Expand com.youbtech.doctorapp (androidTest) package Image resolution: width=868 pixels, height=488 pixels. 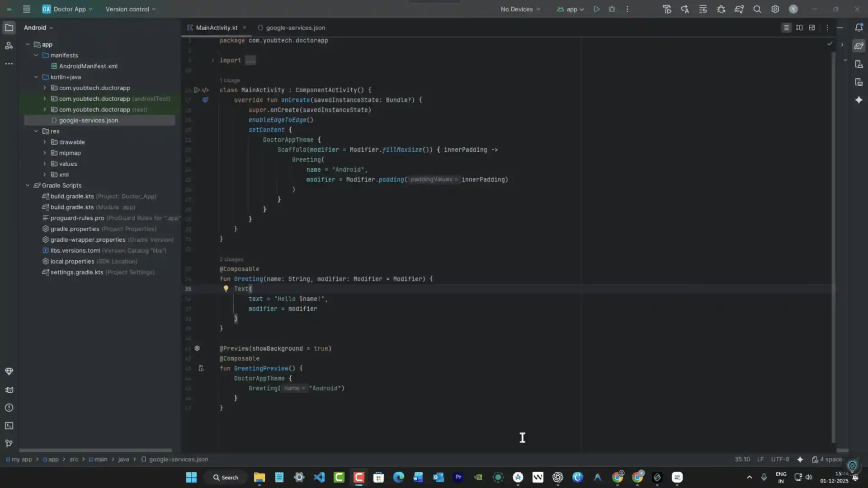(x=45, y=99)
